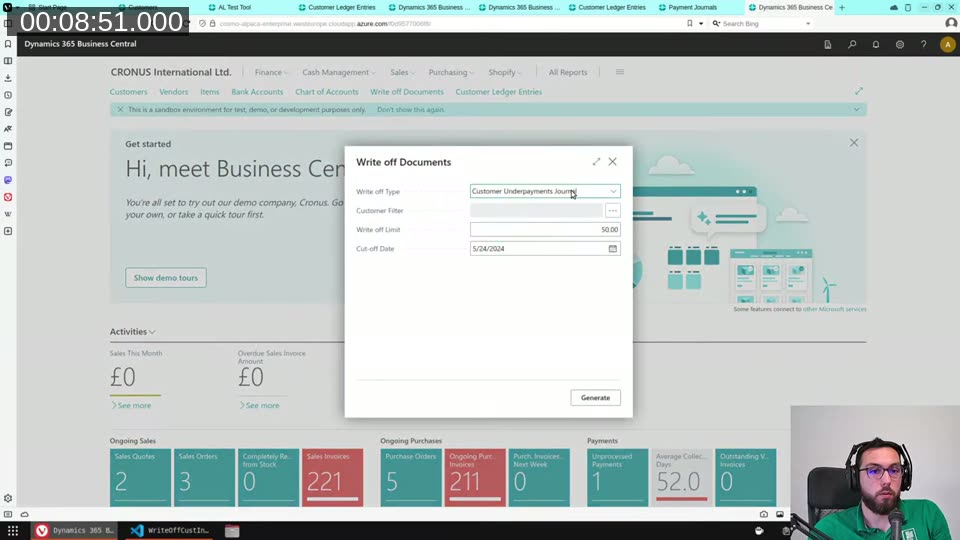See more under Sales This Month
960x540 pixels.
131,405
